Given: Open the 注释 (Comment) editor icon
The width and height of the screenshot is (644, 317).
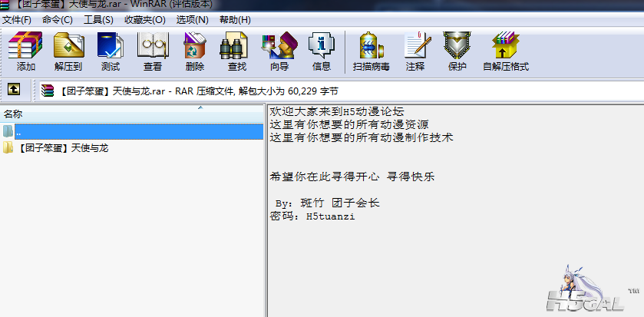Looking at the screenshot, I should point(415,51).
